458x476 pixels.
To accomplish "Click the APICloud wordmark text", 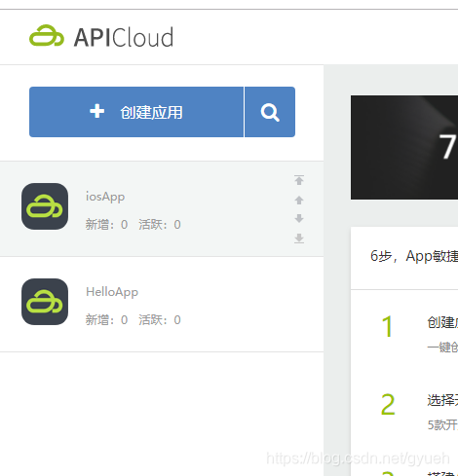I will point(124,37).
